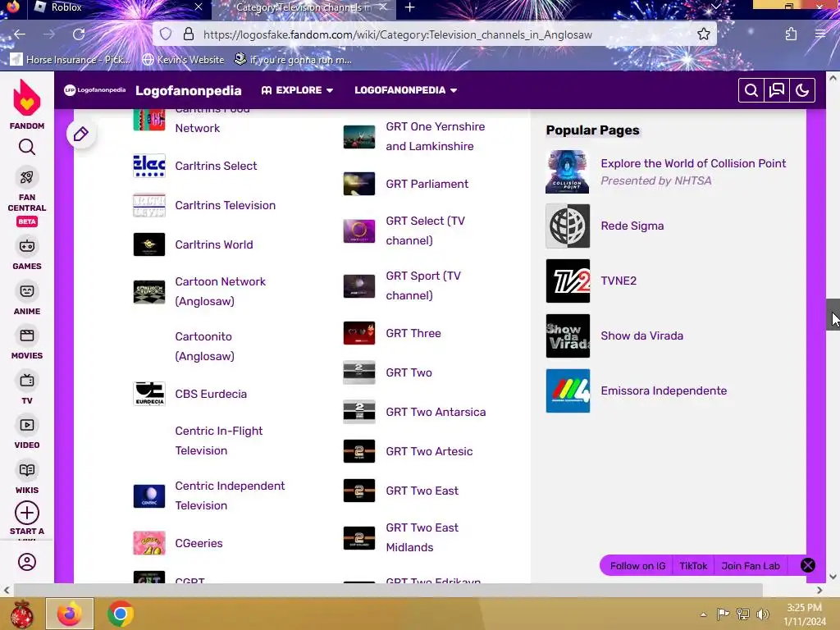The height and width of the screenshot is (630, 840).
Task: Reload the page with refresh icon
Action: pos(79,34)
